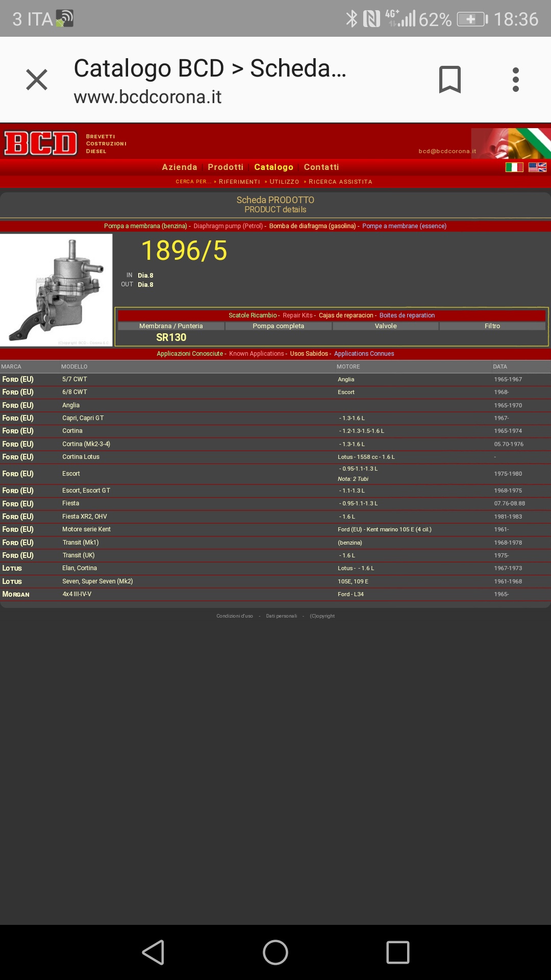Select the Catalogo menu item
The width and height of the screenshot is (551, 980).
pos(273,167)
